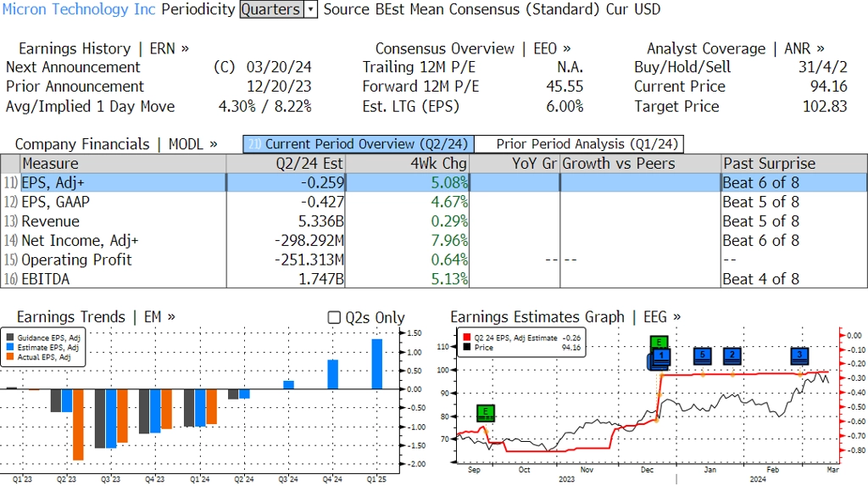Click the 4.30% / 8.22% move value
Viewport: 868px width, 486px height.
265,106
